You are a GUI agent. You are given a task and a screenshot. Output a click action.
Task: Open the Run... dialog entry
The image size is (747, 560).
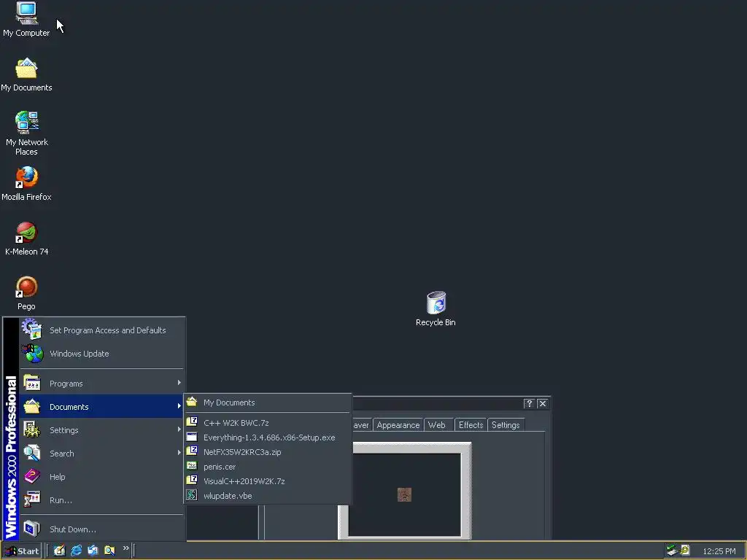[x=101, y=500]
